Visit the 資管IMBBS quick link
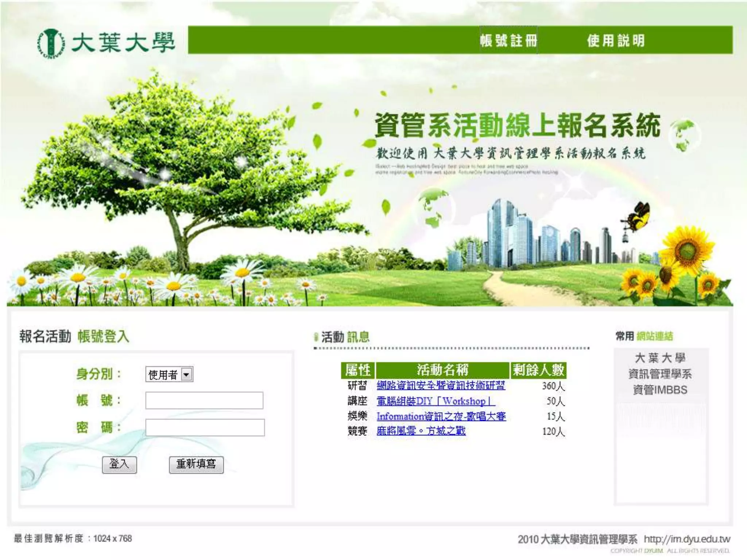Viewport: 747px width, 560px height. (660, 390)
